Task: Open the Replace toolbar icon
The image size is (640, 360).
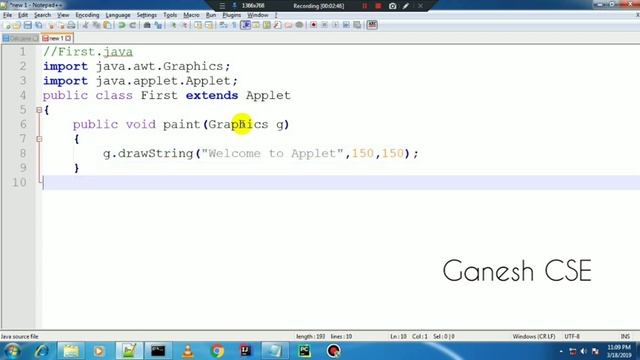Action: [x=158, y=25]
